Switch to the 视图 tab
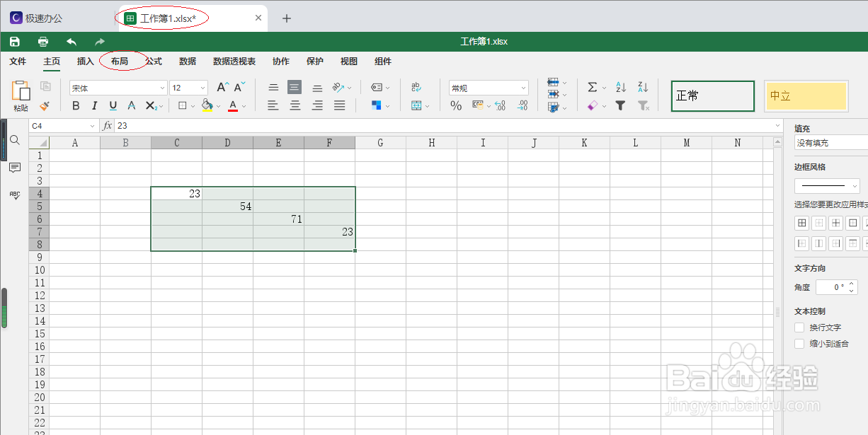The image size is (868, 435). point(349,62)
